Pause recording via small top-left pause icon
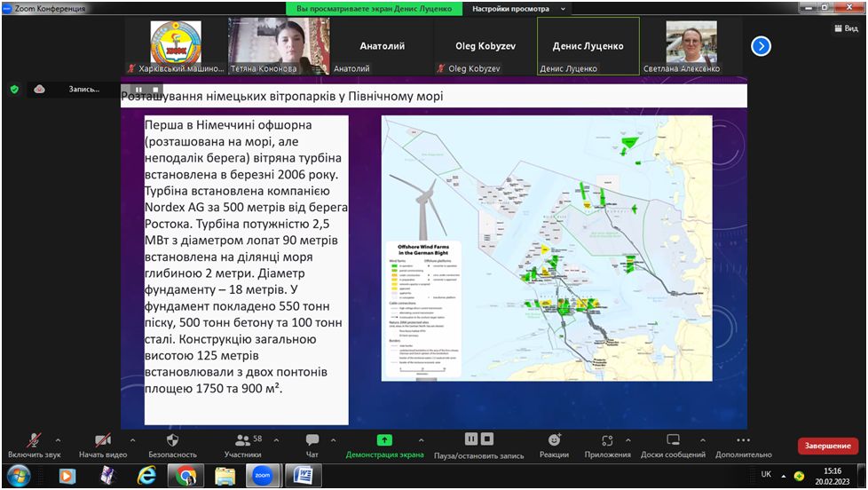 pyautogui.click(x=138, y=90)
